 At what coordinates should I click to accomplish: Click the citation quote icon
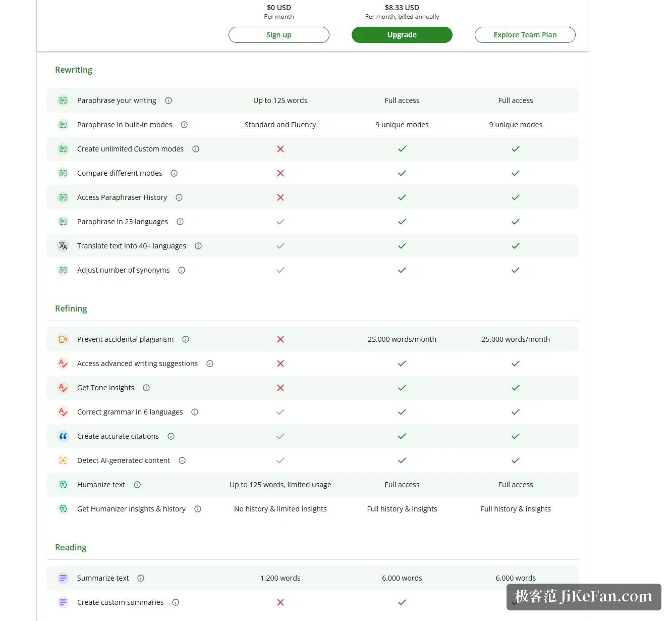tap(63, 436)
